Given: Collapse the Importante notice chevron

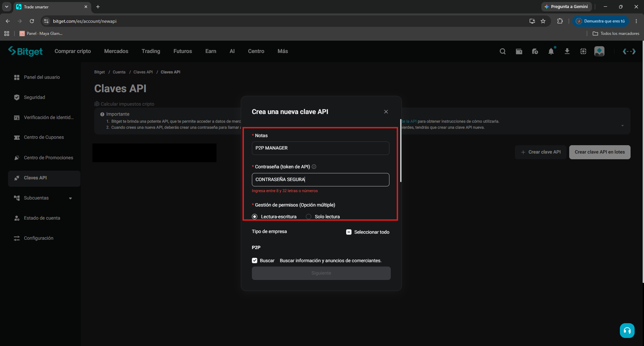Looking at the screenshot, I should click(622, 126).
